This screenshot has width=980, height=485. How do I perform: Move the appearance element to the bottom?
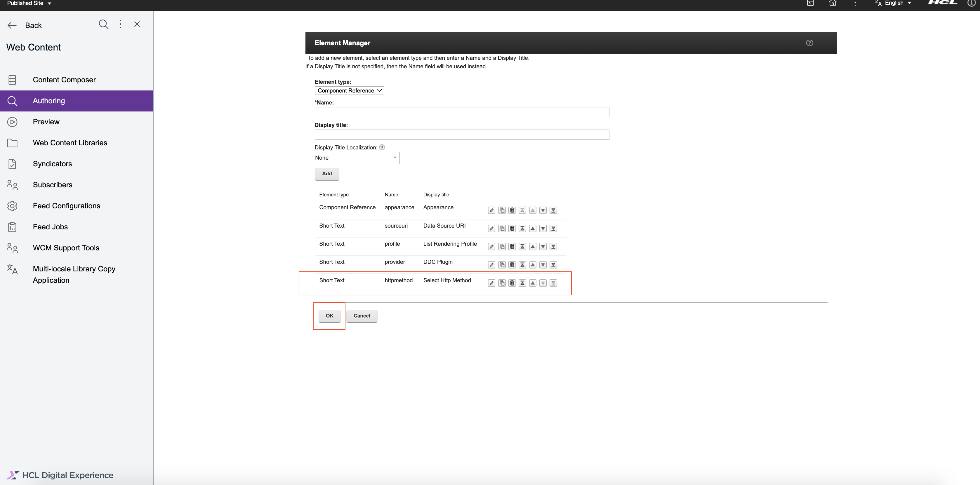[x=553, y=210]
